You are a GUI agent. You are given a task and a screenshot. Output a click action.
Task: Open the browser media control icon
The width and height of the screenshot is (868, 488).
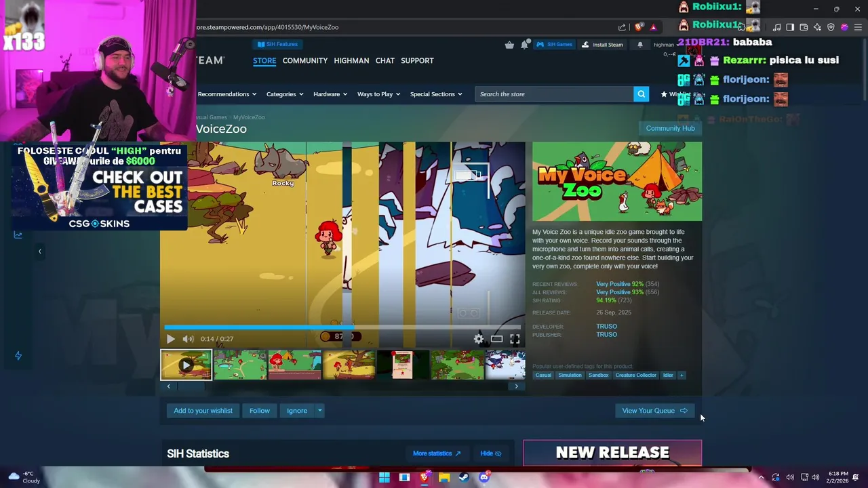coord(777,27)
